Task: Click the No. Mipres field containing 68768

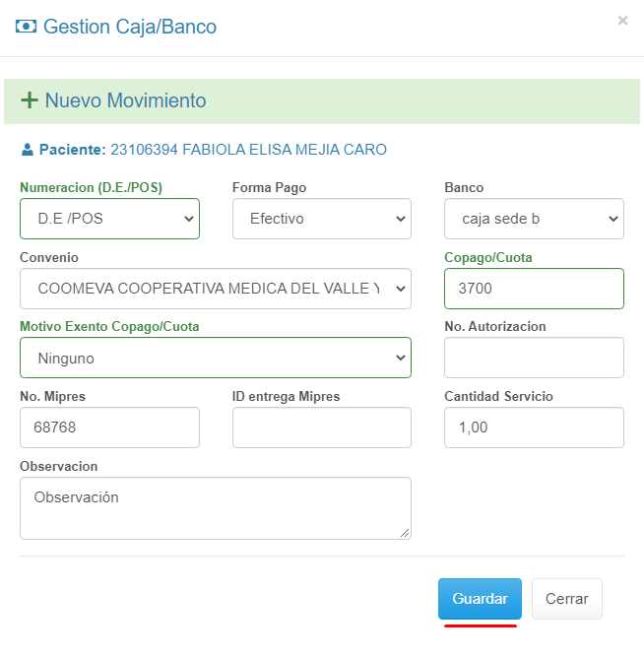Action: click(x=109, y=428)
